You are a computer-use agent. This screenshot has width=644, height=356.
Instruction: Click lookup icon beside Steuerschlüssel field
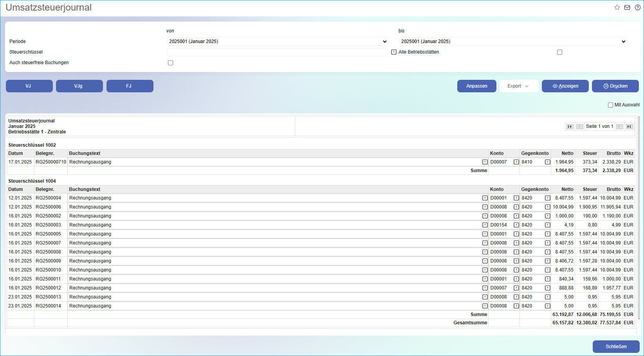click(x=394, y=52)
